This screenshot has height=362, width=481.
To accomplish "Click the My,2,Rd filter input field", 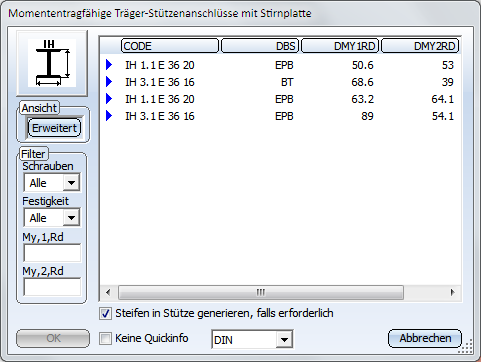I will tap(52, 287).
